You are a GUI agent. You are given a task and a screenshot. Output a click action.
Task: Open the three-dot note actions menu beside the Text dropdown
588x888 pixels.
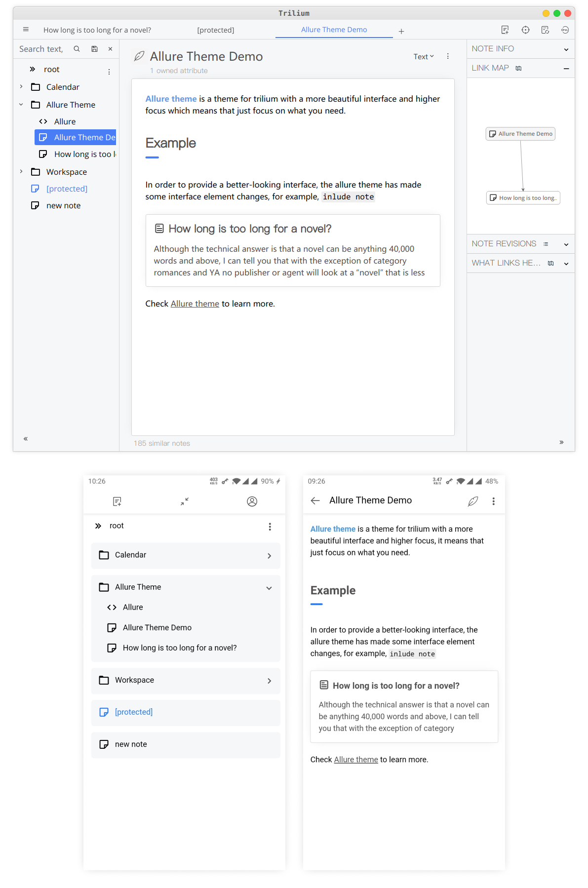[x=448, y=56]
